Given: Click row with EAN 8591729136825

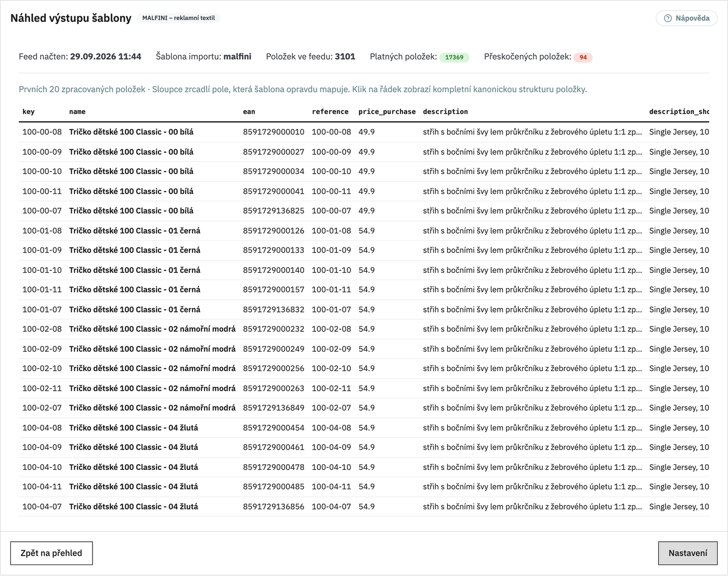Looking at the screenshot, I should pyautogui.click(x=364, y=211).
